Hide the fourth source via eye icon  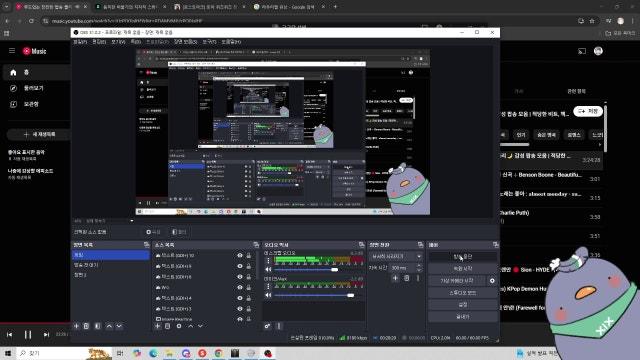coord(240,287)
